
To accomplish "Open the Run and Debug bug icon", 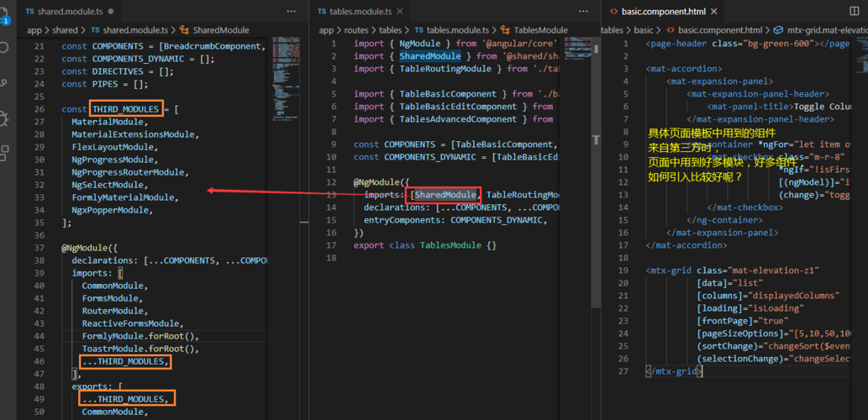I will pos(3,118).
